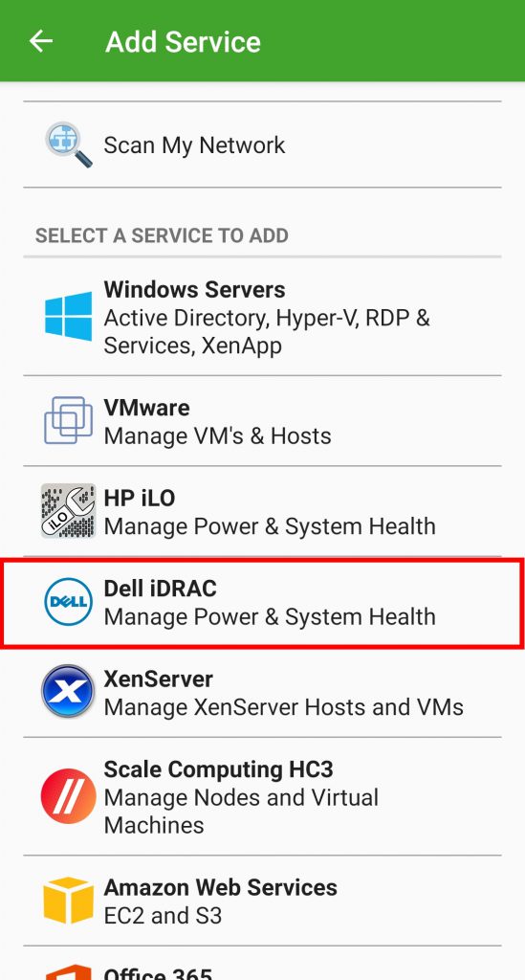Tap the Amazon Web Services yellow box icon
525x980 pixels.
click(69, 900)
